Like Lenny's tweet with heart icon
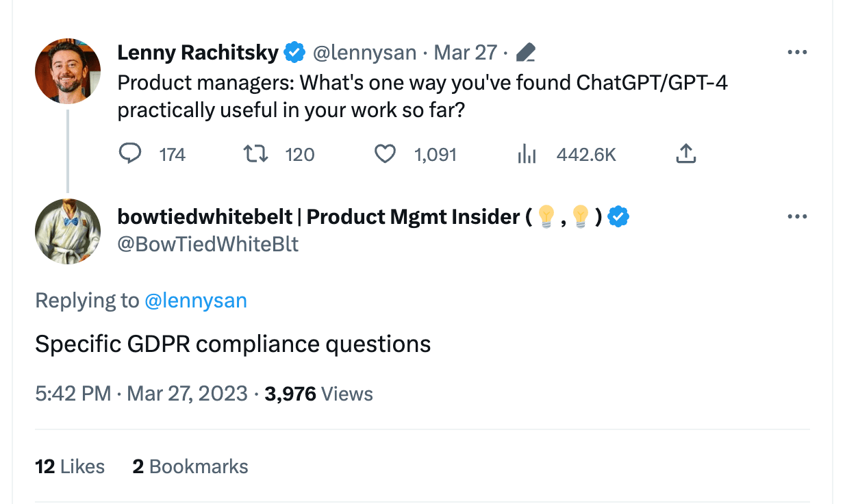845x504 pixels. click(386, 154)
